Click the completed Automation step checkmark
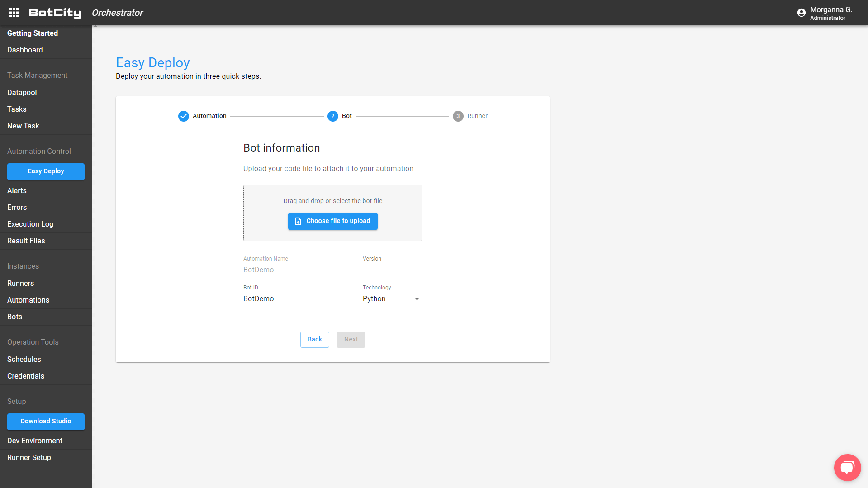The height and width of the screenshot is (488, 868). [x=183, y=116]
